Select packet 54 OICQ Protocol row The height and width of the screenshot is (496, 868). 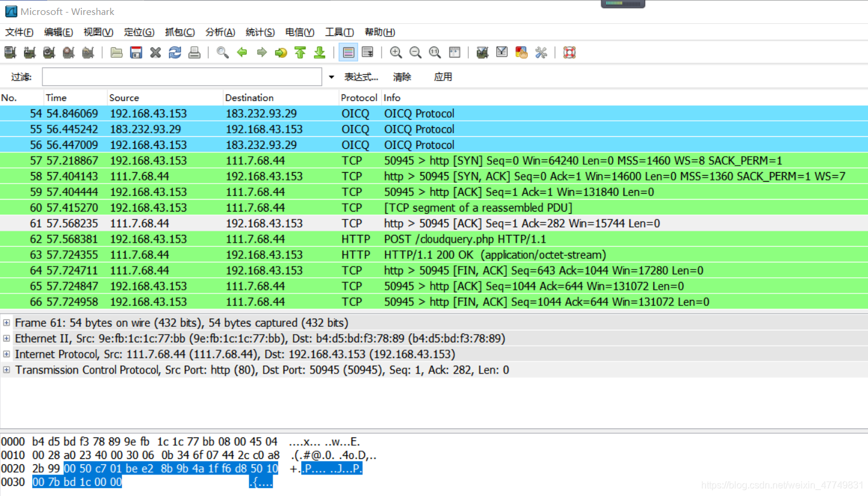tap(434, 114)
